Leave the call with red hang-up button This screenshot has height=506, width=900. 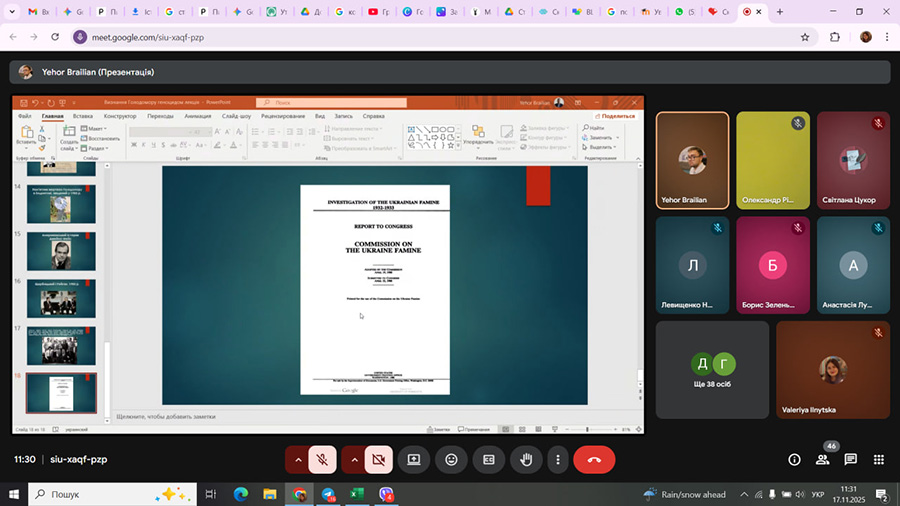coord(594,460)
